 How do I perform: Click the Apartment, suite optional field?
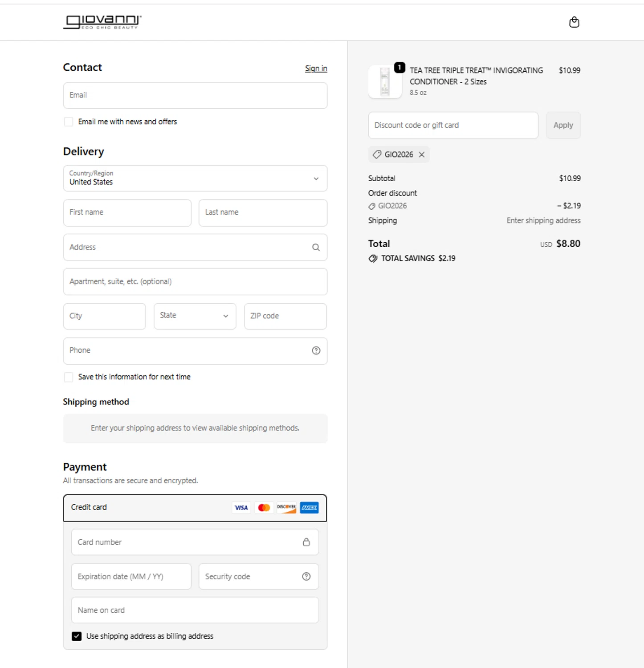tap(195, 281)
